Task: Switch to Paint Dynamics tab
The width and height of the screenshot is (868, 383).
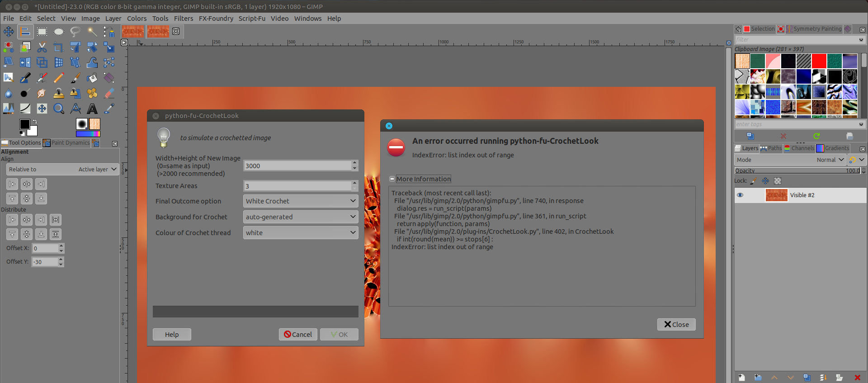Action: 66,143
